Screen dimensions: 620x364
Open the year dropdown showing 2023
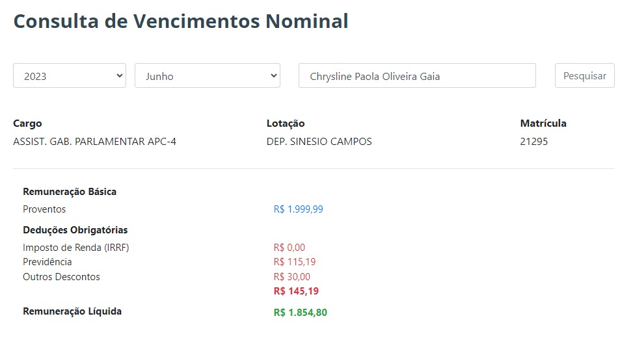pyautogui.click(x=69, y=75)
